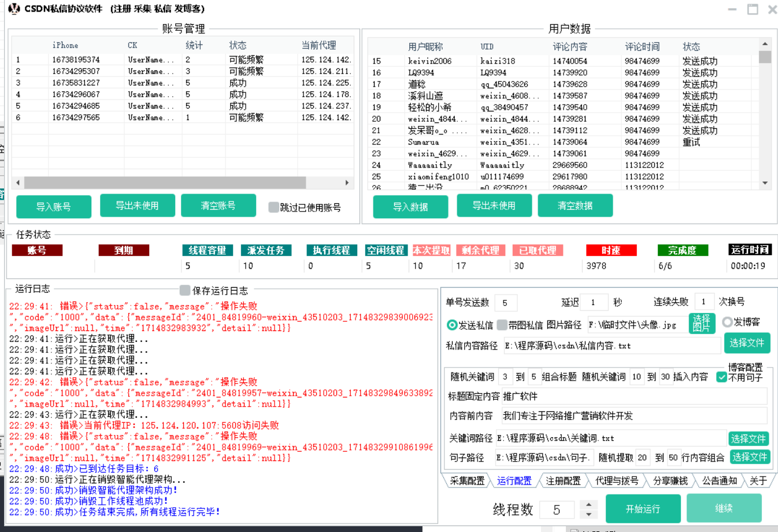
Task: Uncheck the 不用句子 checkbox
Action: point(721,377)
